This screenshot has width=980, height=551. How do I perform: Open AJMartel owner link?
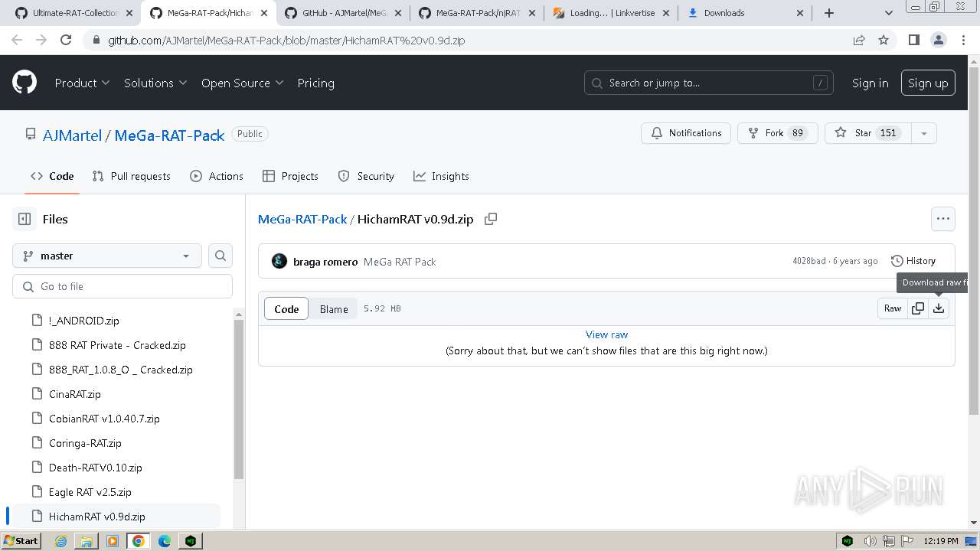(x=72, y=135)
